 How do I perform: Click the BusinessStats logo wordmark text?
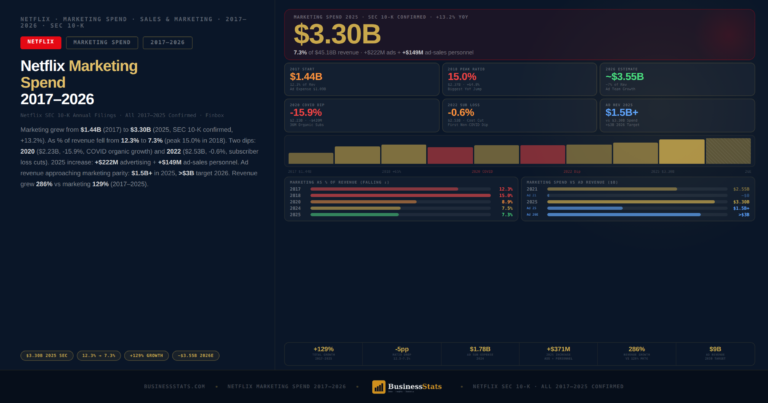click(415, 386)
